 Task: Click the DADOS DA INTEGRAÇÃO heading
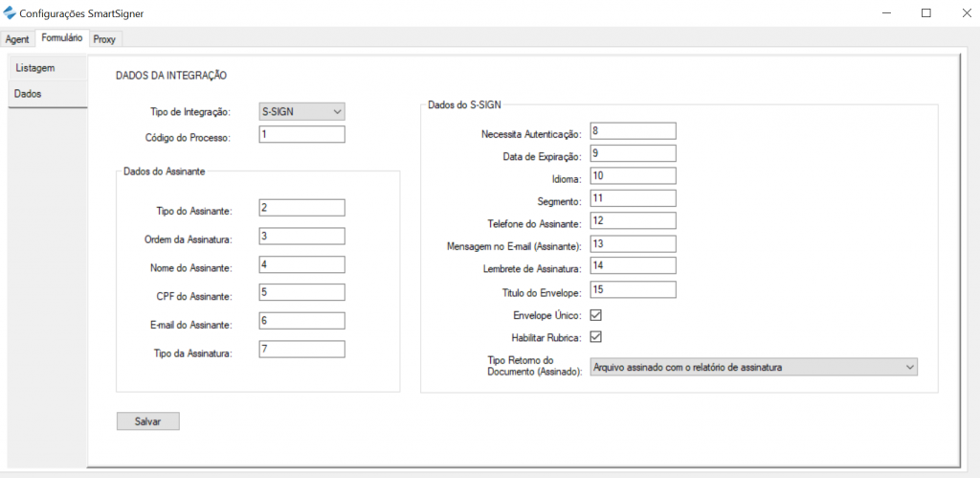pyautogui.click(x=171, y=76)
